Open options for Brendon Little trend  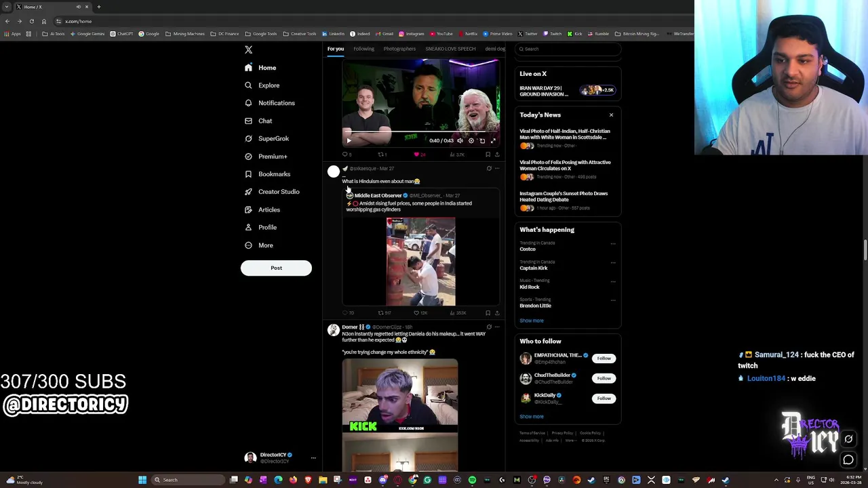tap(613, 300)
